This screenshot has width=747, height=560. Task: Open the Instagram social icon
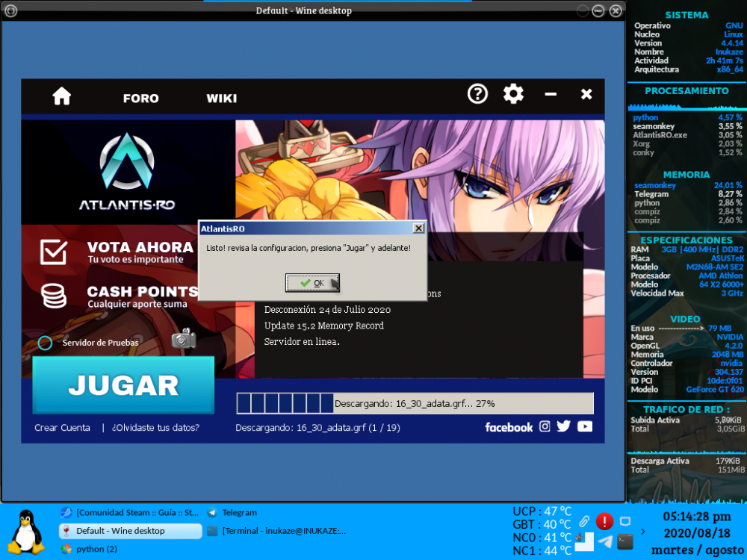pyautogui.click(x=545, y=426)
